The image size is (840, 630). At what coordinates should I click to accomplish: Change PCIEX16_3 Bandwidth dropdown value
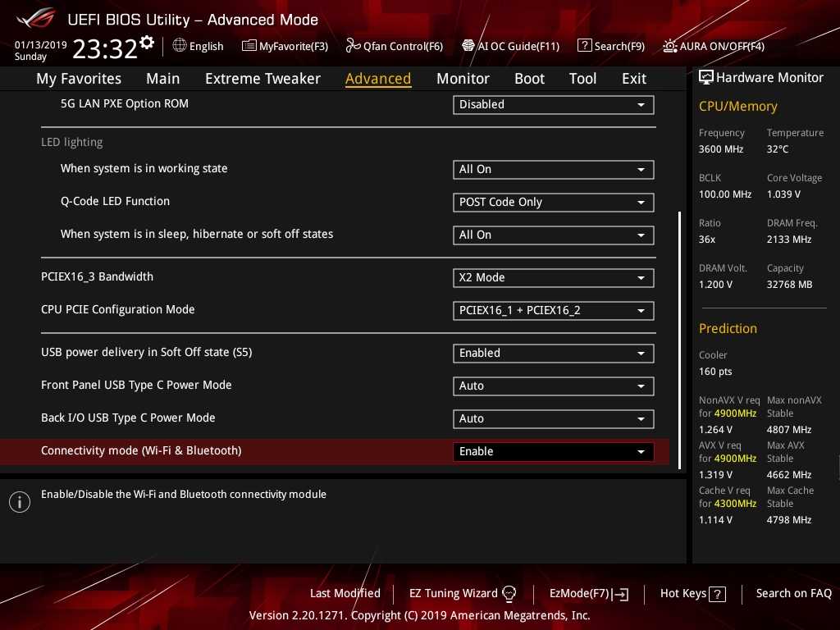pyautogui.click(x=553, y=278)
